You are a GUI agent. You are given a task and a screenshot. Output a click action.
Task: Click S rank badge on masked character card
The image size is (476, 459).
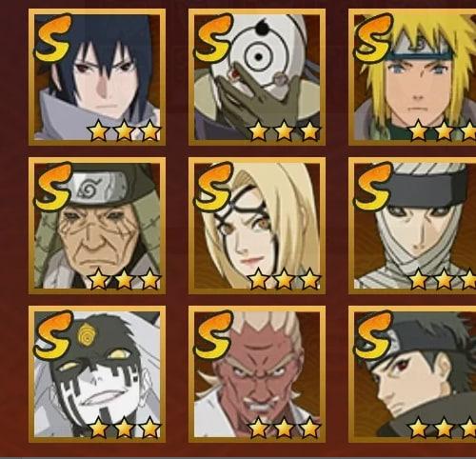(213, 38)
